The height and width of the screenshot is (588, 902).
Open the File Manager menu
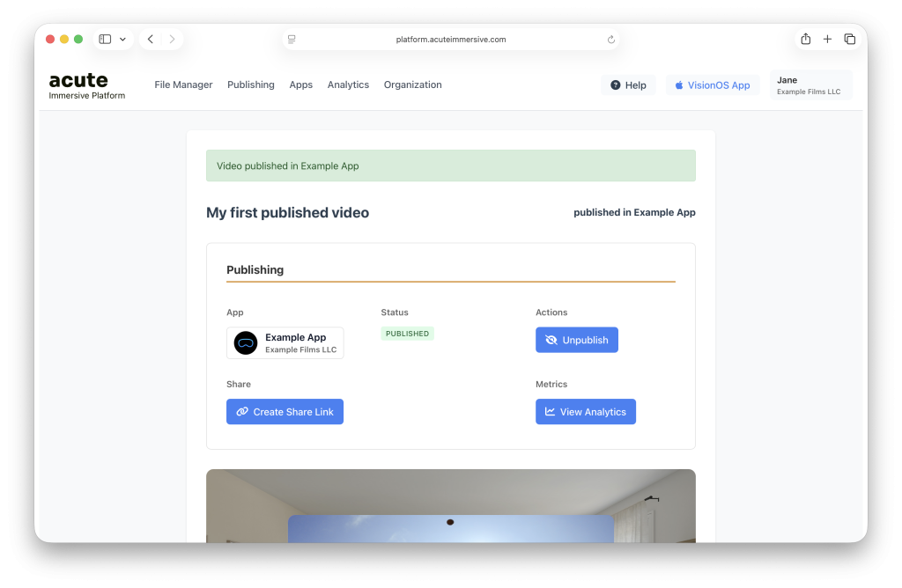pyautogui.click(x=183, y=85)
